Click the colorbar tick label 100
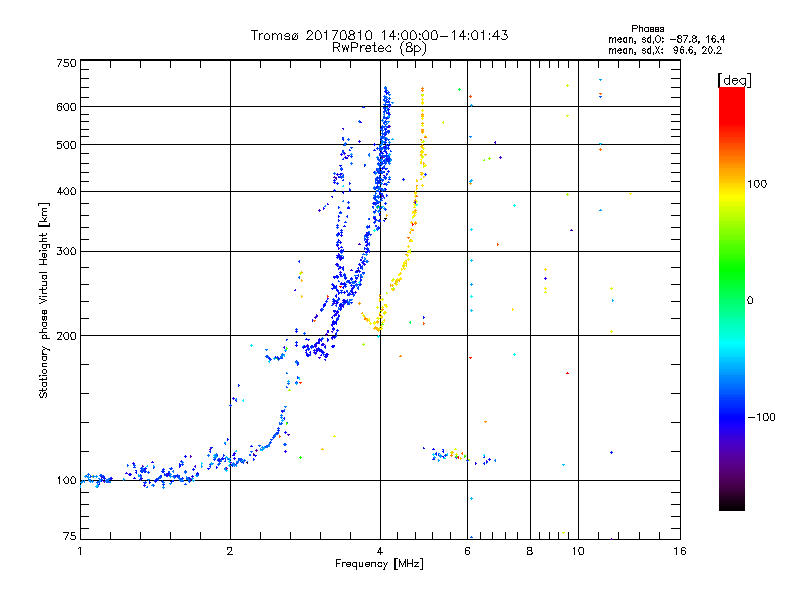The image size is (800, 600). pos(757,184)
